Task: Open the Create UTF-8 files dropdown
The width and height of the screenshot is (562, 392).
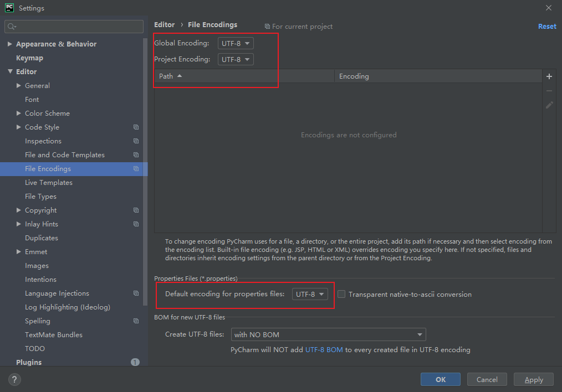Action: 328,335
